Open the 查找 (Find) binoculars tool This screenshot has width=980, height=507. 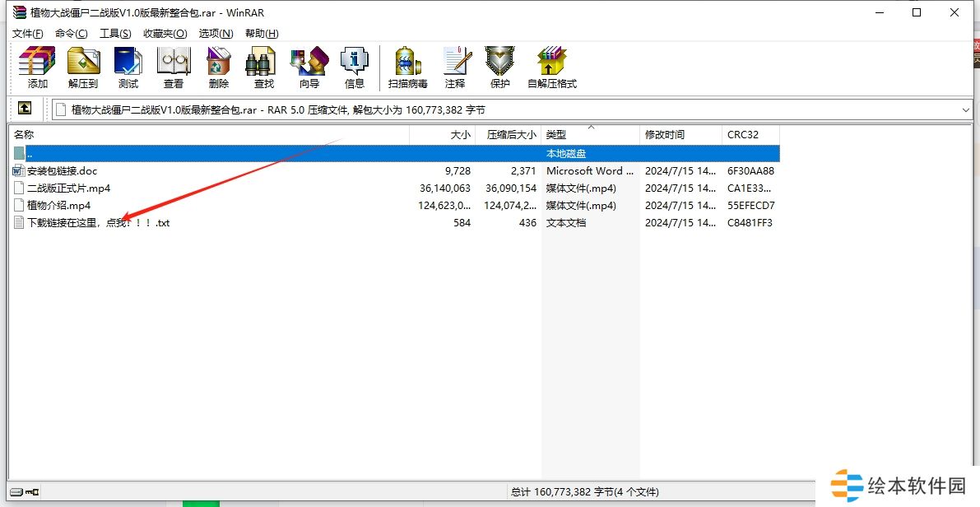click(x=263, y=67)
